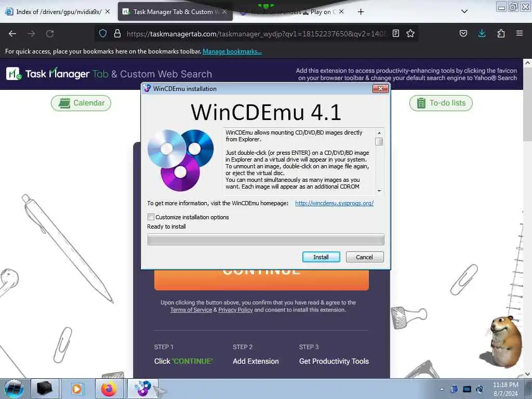Click the 'WinCDEmu 4.1' heading text
The image size is (532, 399).
coord(265,112)
